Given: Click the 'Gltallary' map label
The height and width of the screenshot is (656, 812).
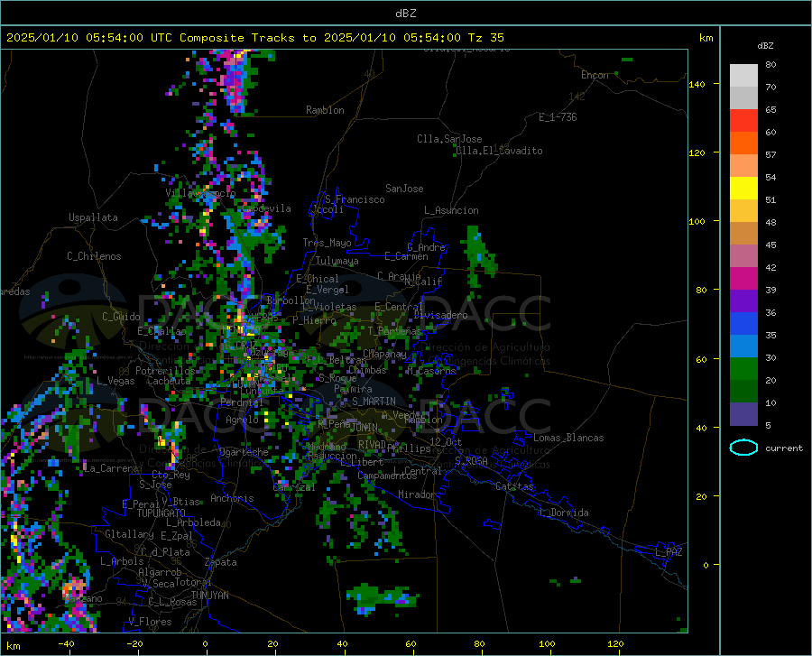Looking at the screenshot, I should pos(129,534).
